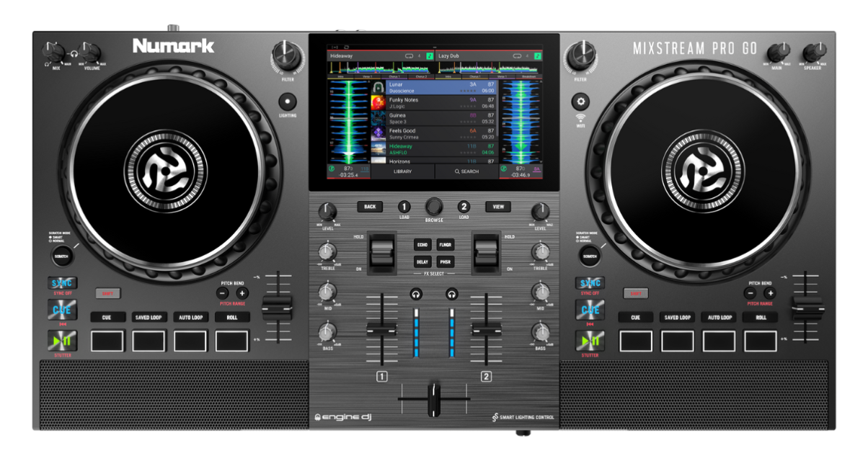Click the crossfader handle

[x=434, y=398]
